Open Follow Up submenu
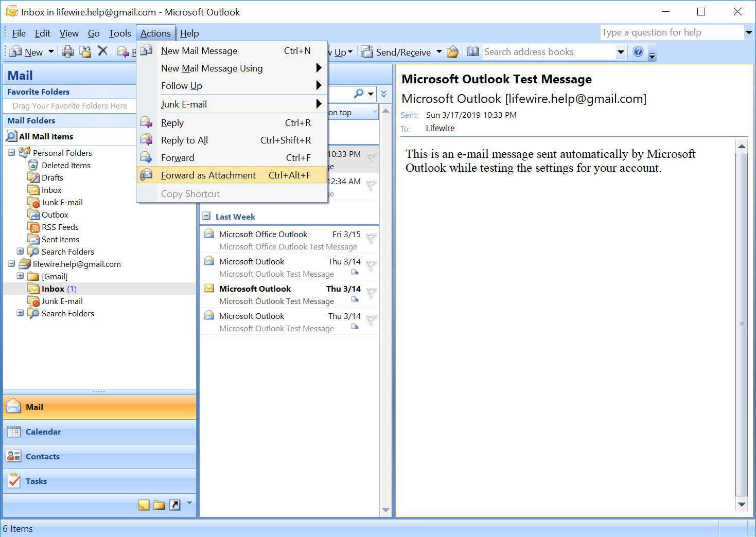This screenshot has width=756, height=537. (232, 86)
